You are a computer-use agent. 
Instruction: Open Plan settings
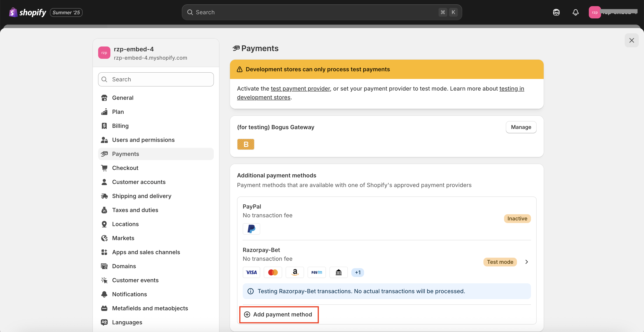pos(156,112)
